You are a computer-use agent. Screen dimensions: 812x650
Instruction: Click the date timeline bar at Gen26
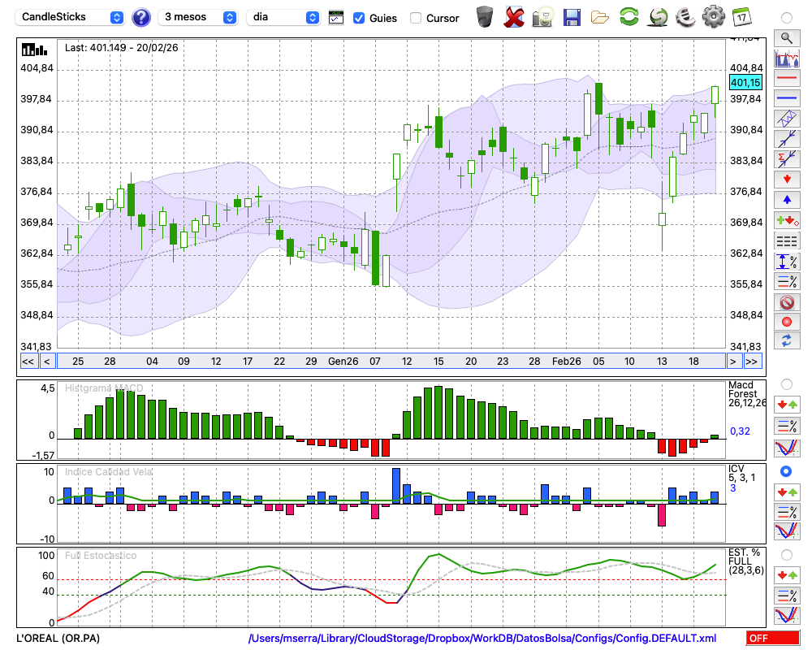click(x=343, y=361)
